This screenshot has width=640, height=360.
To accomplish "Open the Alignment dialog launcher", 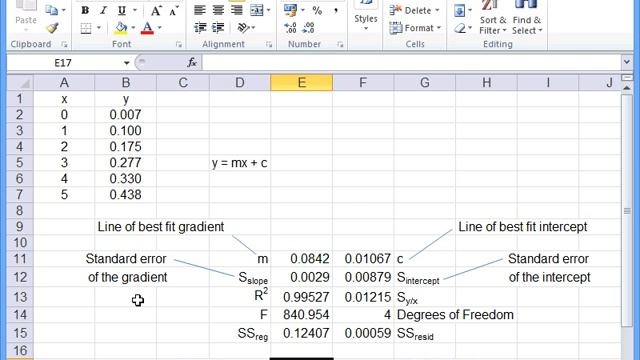I will 269,44.
